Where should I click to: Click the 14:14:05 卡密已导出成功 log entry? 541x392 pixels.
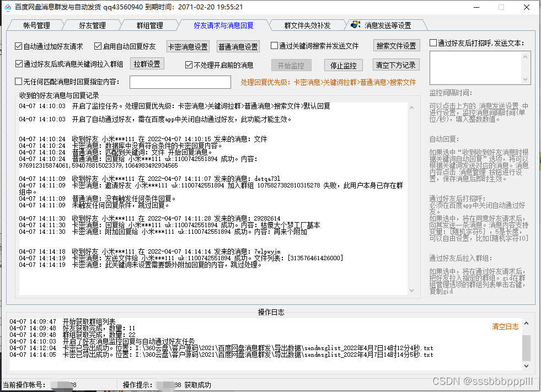[221, 355]
